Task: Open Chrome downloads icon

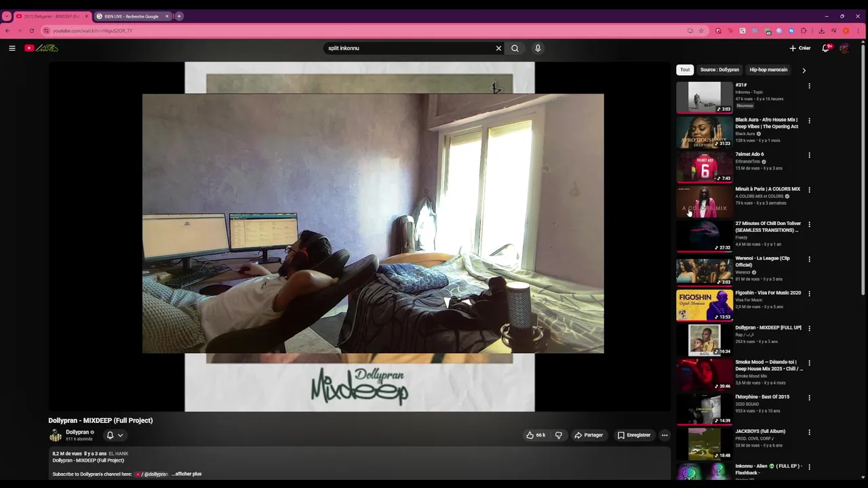Action: [x=821, y=30]
